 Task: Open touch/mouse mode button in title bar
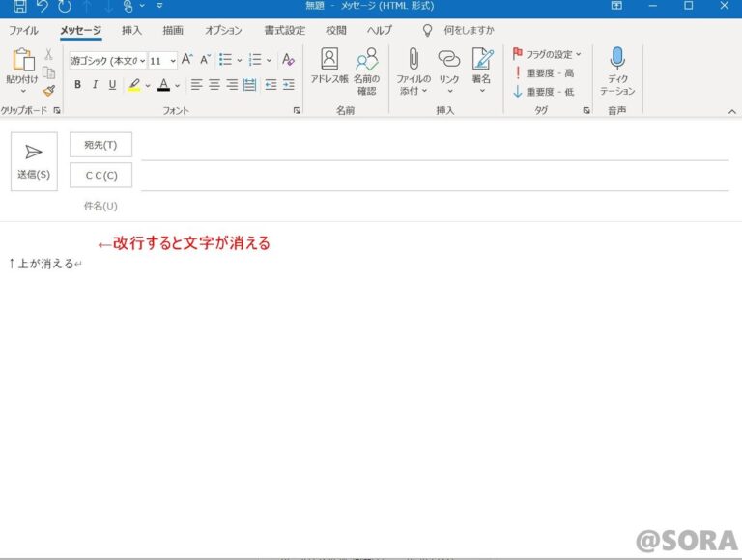(x=128, y=6)
